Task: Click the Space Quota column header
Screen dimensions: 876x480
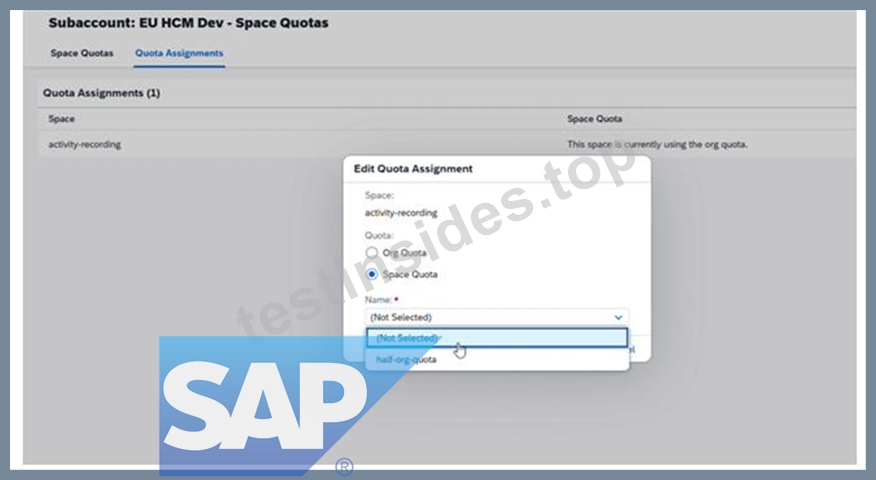Action: tap(594, 118)
